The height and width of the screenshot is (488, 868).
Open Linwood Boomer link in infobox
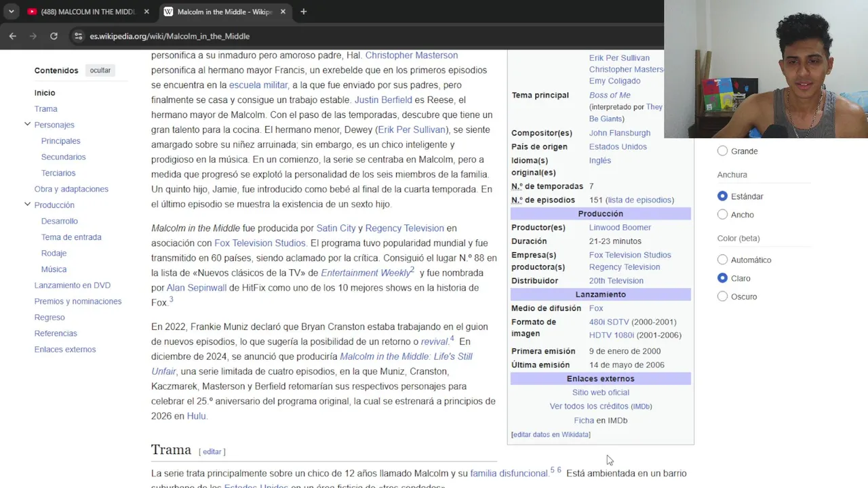point(620,228)
